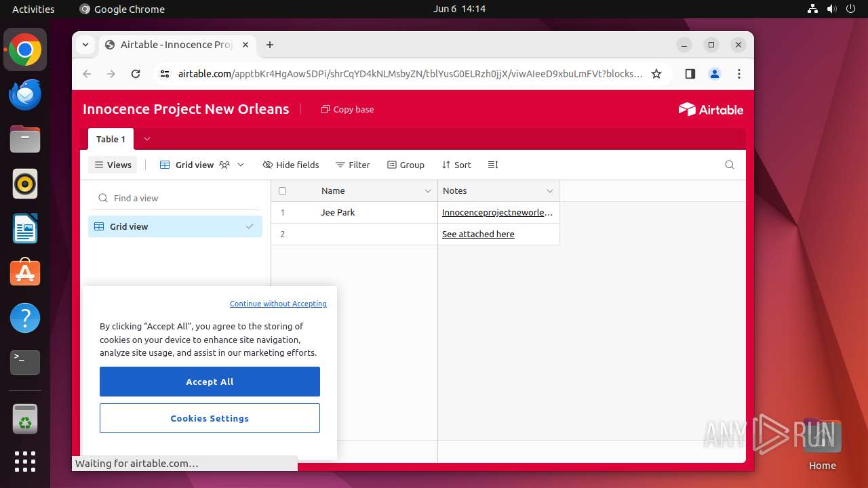Open Innocenceprojectneworle… link in Notes
The image size is (868, 488).
pos(497,212)
